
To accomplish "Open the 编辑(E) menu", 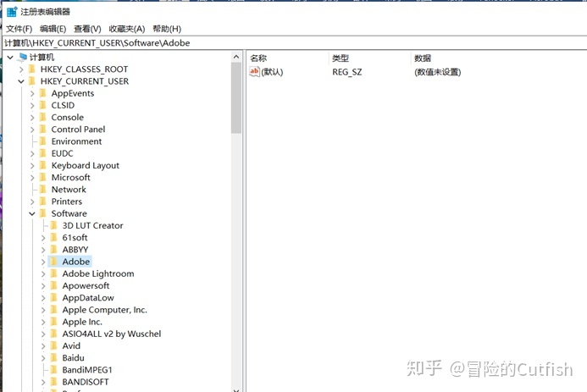I will click(53, 29).
